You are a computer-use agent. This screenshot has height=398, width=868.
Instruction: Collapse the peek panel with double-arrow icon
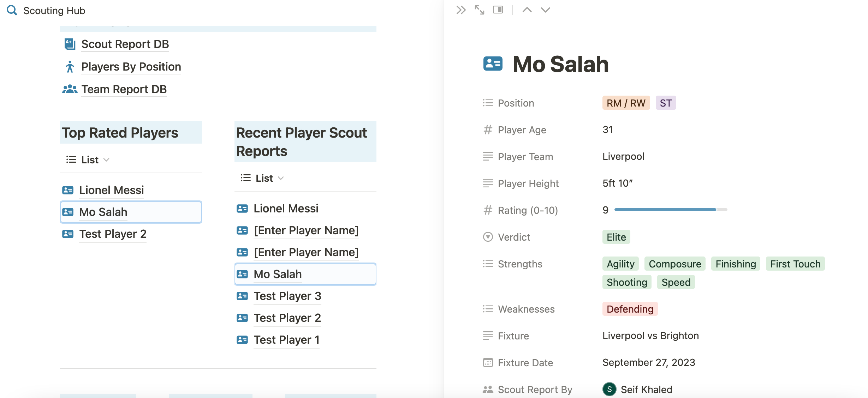coord(460,10)
